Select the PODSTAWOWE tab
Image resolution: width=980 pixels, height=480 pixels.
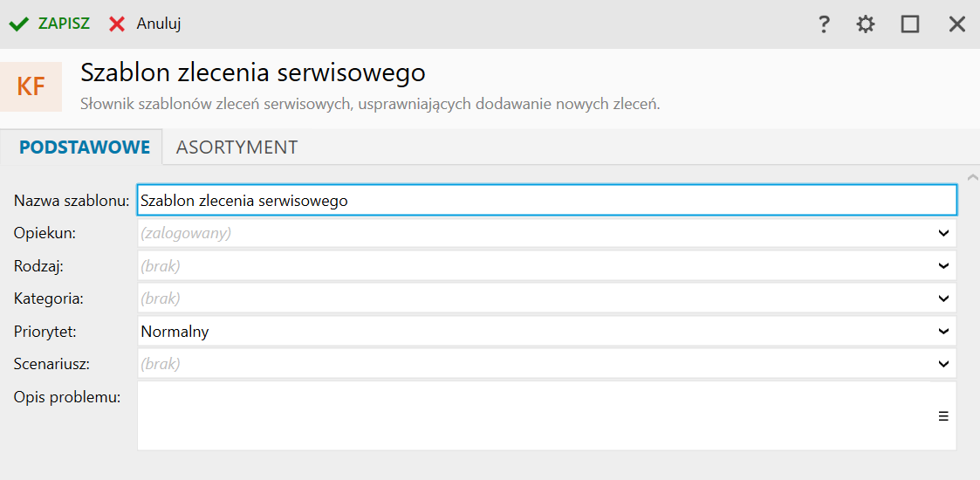point(85,147)
